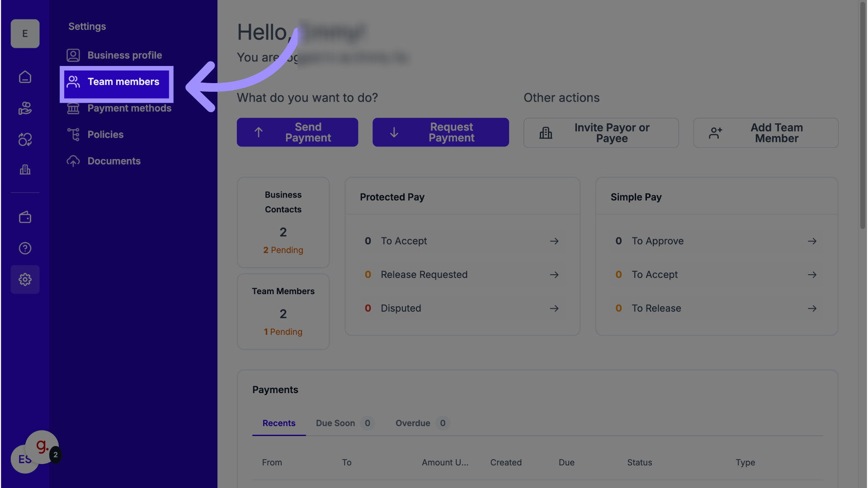Open the wallet icon in sidebar
868x488 pixels.
tap(25, 217)
